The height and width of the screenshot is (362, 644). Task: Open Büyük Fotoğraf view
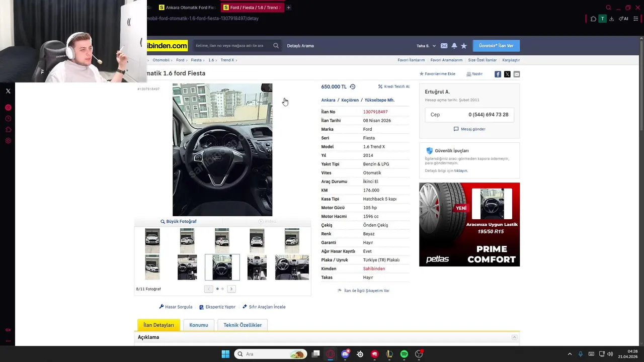[179, 221]
